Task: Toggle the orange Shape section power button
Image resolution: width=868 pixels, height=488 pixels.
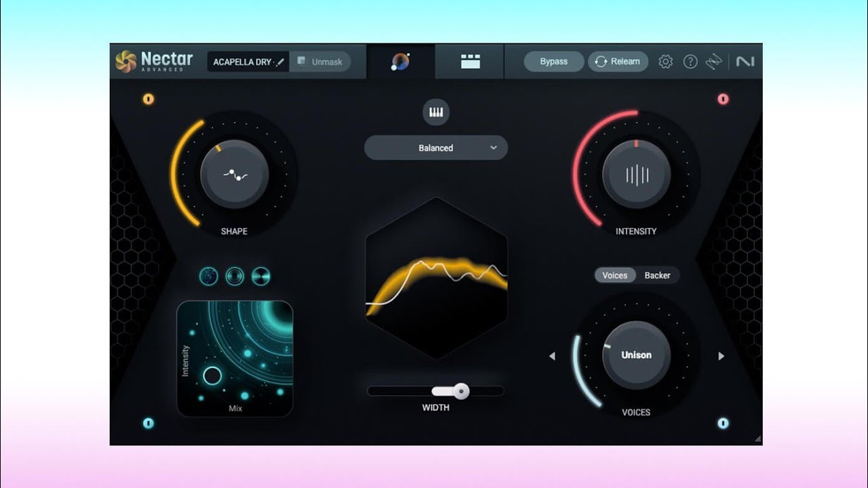Action: 149,99
